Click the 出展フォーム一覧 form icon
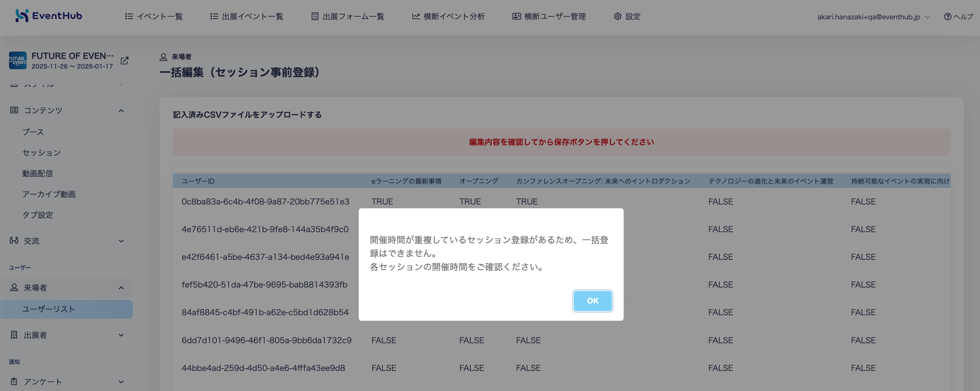 click(x=315, y=16)
